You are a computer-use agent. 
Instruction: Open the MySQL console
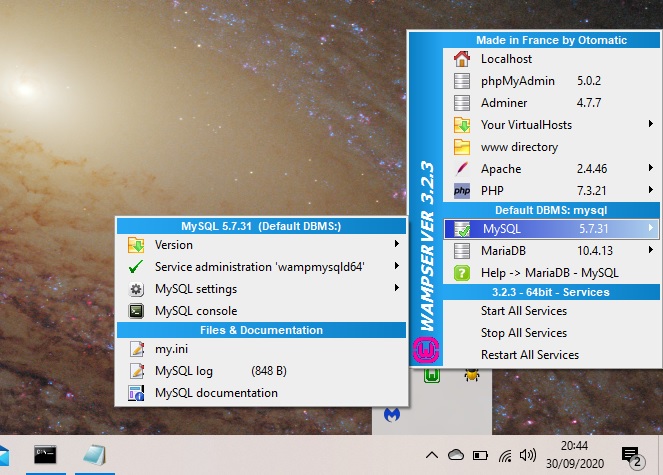click(x=195, y=311)
